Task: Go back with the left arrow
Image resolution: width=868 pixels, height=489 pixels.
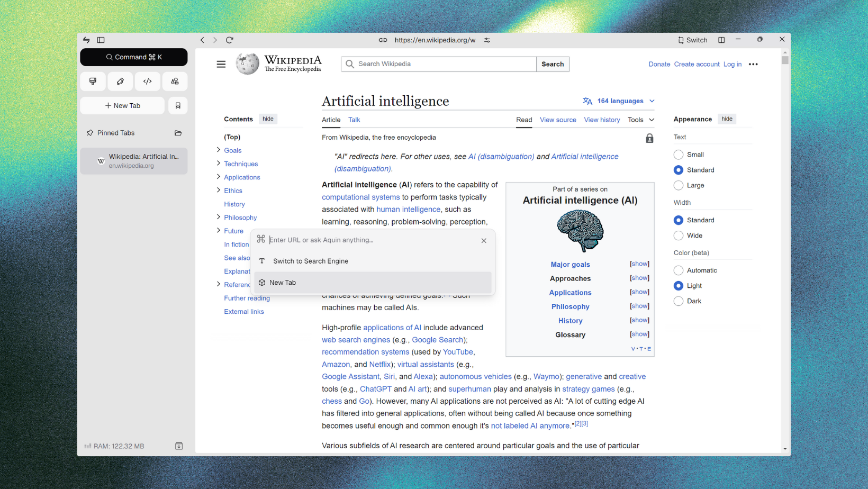Action: [202, 40]
